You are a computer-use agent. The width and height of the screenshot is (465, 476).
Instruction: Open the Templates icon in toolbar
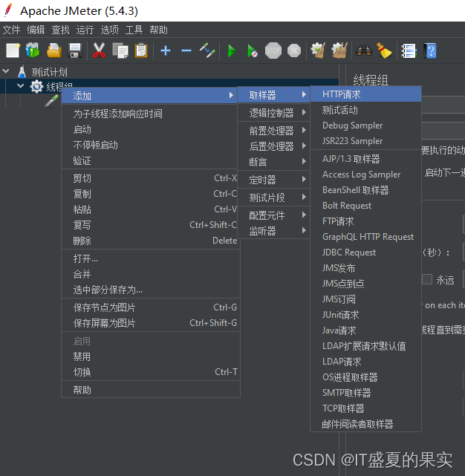pos(33,50)
